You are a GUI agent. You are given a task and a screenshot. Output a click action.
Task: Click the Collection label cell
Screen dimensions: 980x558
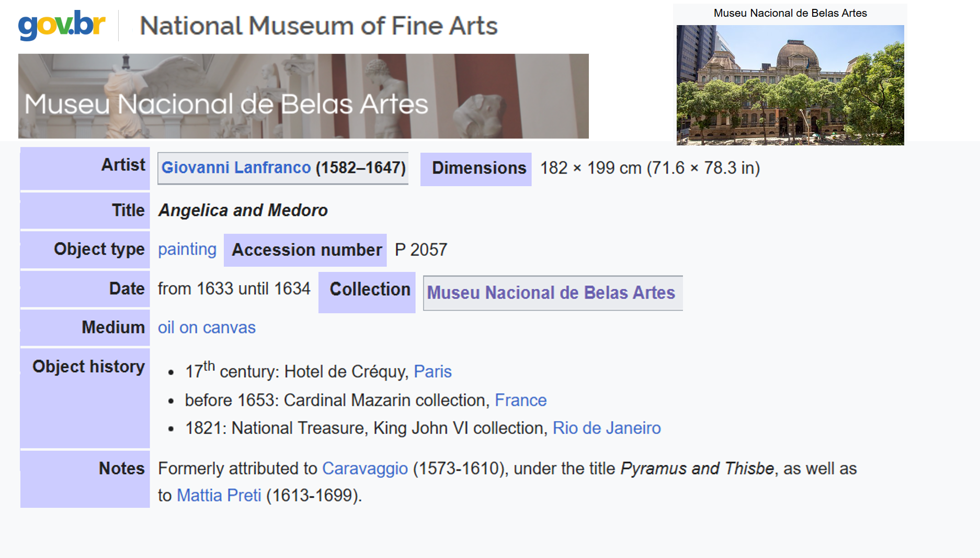pos(369,289)
